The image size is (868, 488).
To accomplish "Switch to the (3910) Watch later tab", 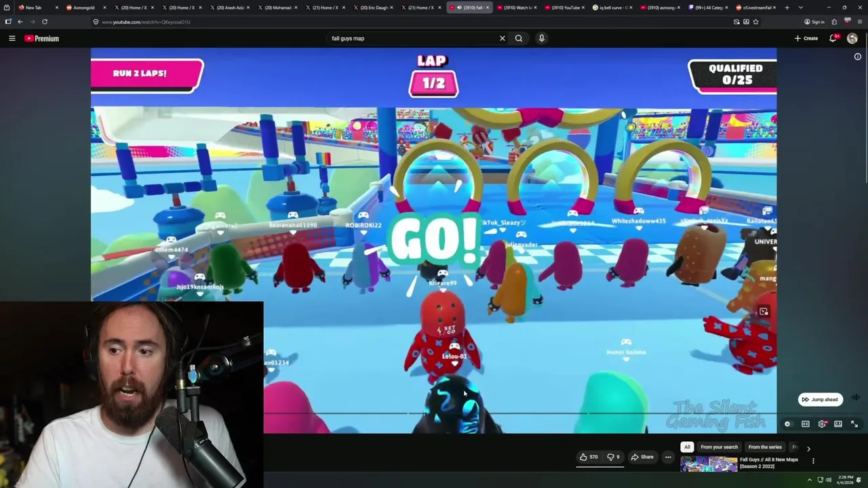I will (x=517, y=7).
